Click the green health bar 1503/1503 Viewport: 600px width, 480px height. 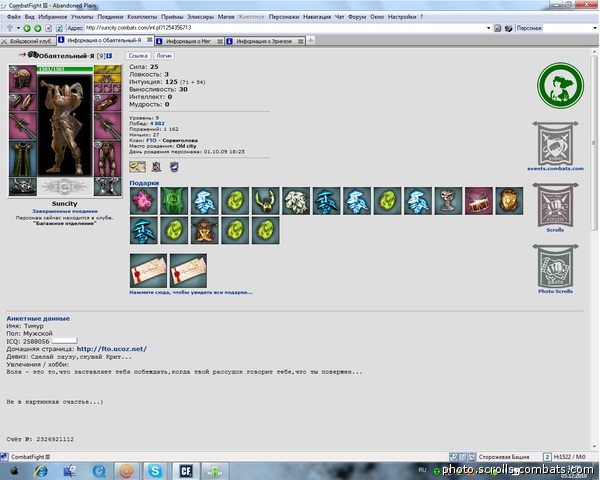coord(65,69)
